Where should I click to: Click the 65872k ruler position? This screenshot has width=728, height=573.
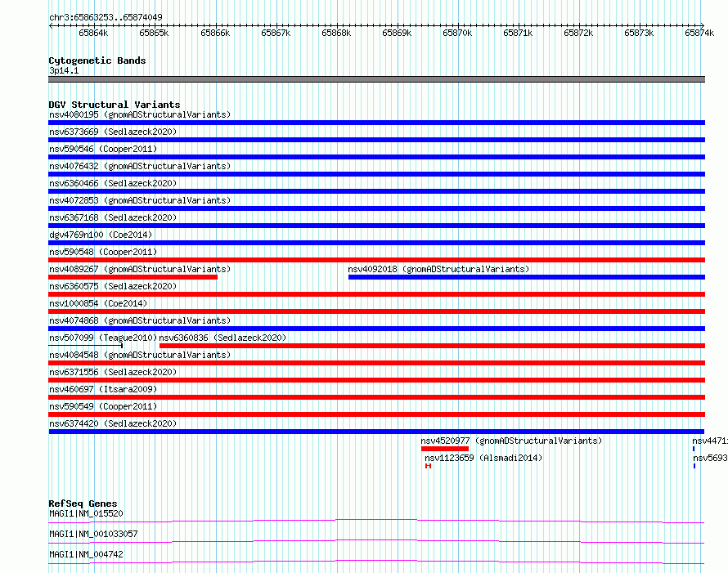tap(578, 33)
